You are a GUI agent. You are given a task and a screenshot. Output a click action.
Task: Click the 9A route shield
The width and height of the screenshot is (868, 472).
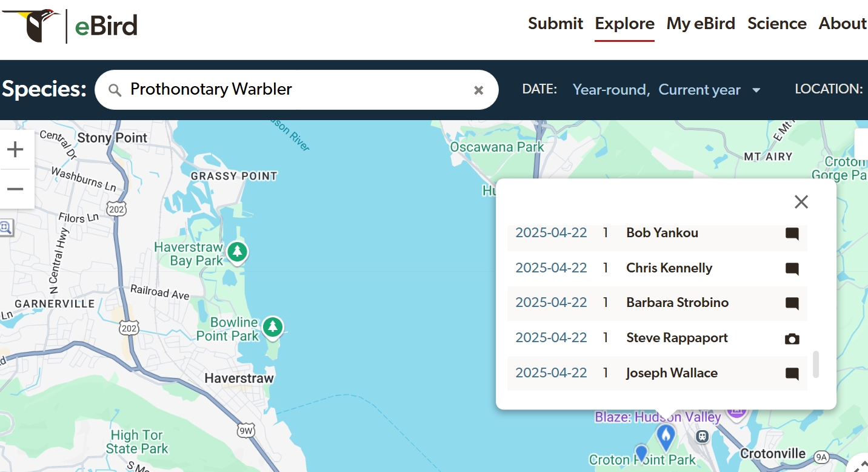(821, 457)
